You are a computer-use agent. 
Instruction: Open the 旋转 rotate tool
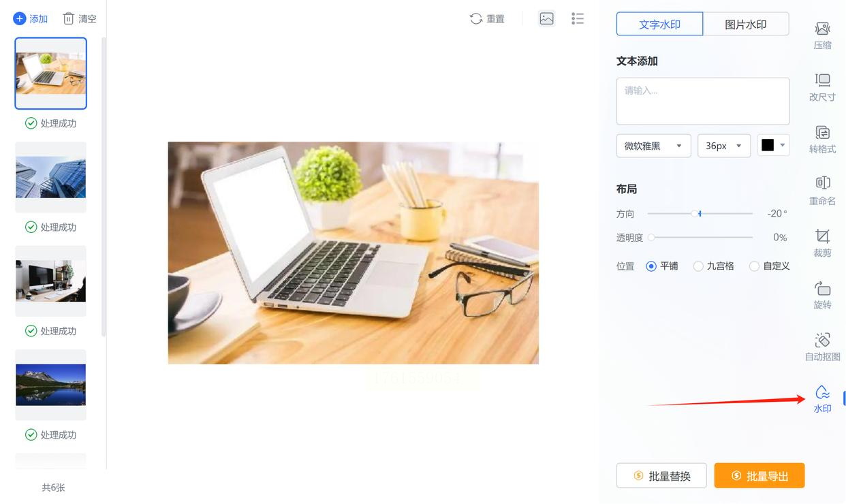[822, 295]
